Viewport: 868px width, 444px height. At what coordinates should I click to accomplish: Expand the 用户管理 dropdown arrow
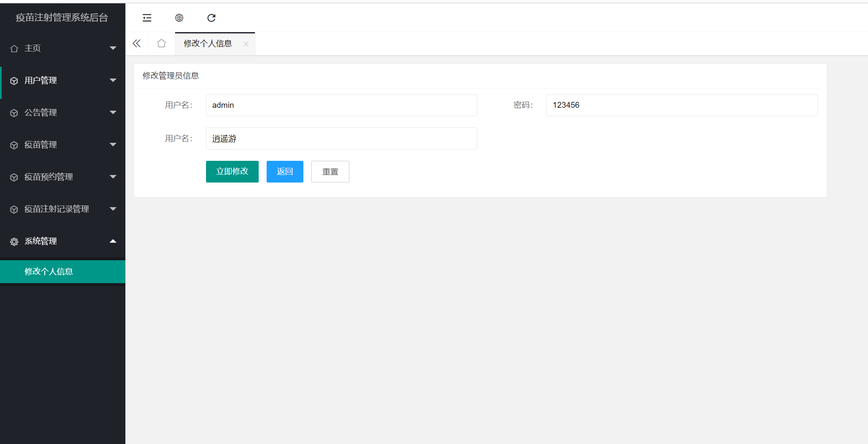[x=113, y=80]
